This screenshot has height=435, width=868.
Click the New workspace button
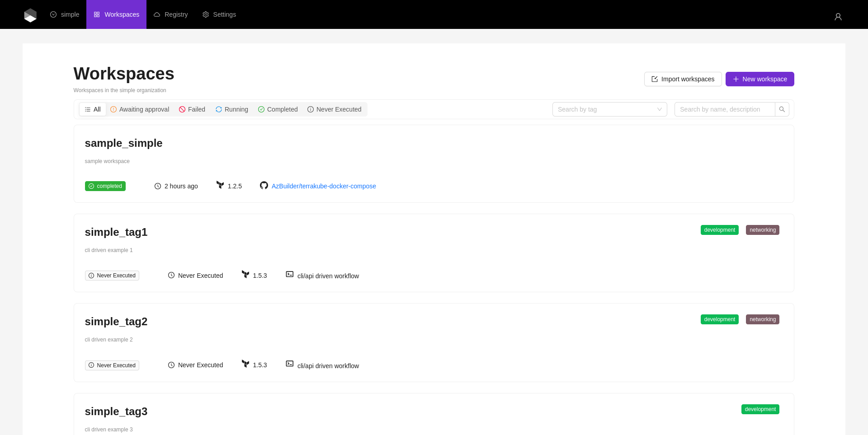[x=759, y=79]
